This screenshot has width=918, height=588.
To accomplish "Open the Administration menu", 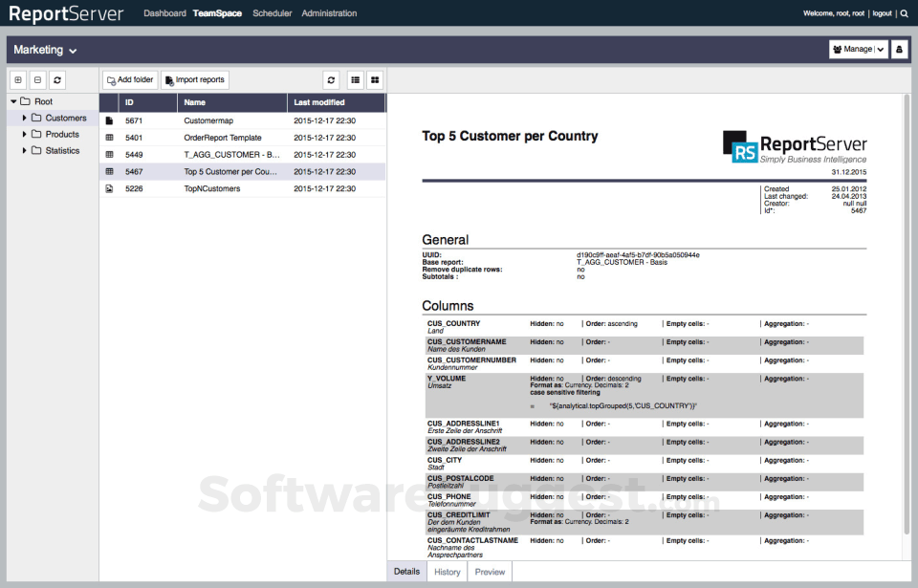I will [330, 13].
